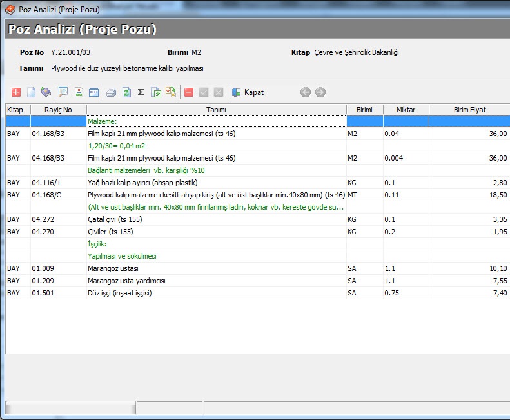Screen dimensions: 510x420
Task: Click the Tanımı column header
Action: click(216, 110)
